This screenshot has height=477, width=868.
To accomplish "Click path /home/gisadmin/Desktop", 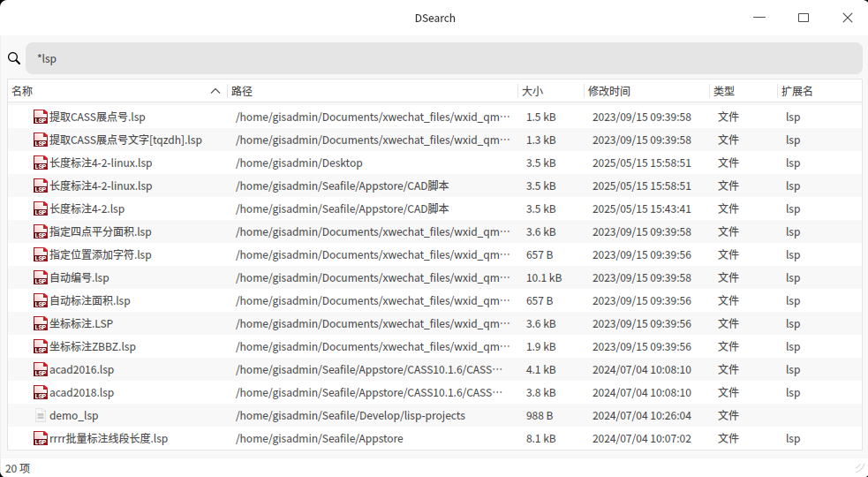I will click(x=299, y=163).
